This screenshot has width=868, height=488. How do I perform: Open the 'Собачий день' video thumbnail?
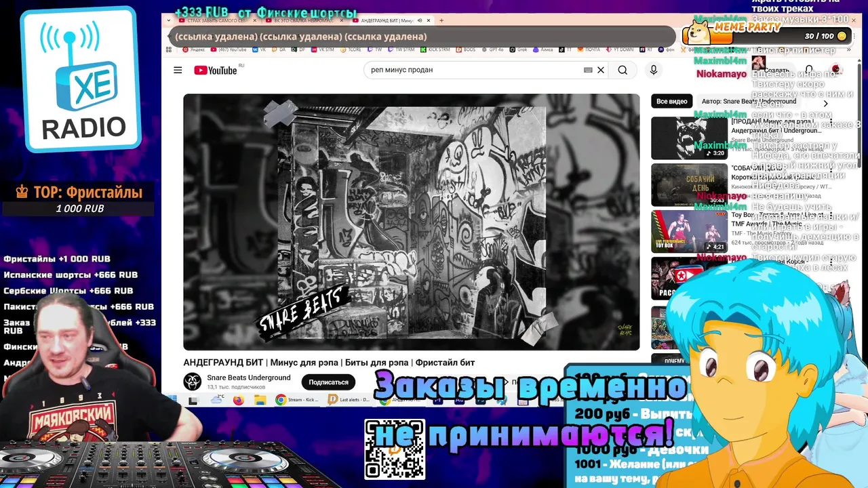point(689,184)
